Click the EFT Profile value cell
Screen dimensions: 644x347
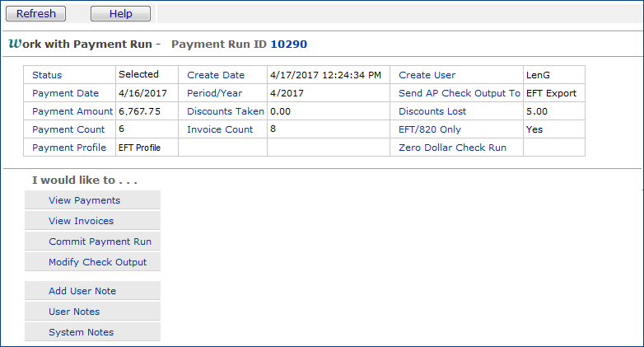[139, 148]
